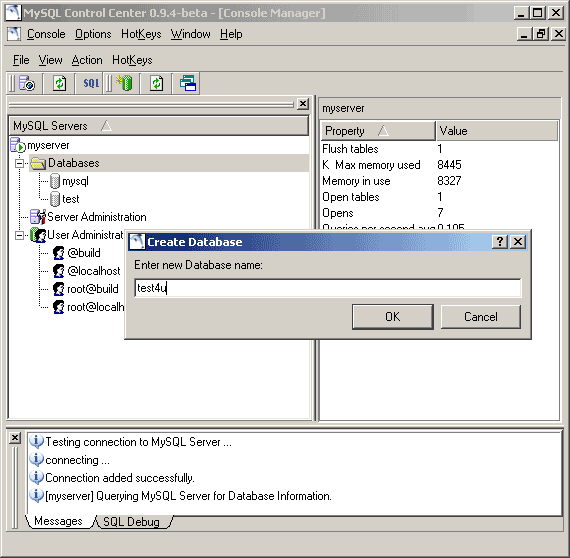Click the @localhost user icon
Screen dimensions: 570x558
click(58, 271)
